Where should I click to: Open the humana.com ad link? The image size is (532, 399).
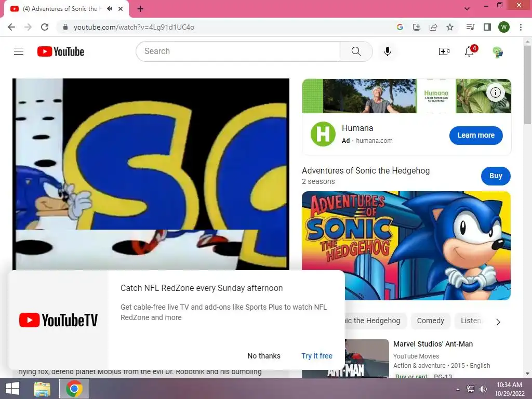click(374, 140)
